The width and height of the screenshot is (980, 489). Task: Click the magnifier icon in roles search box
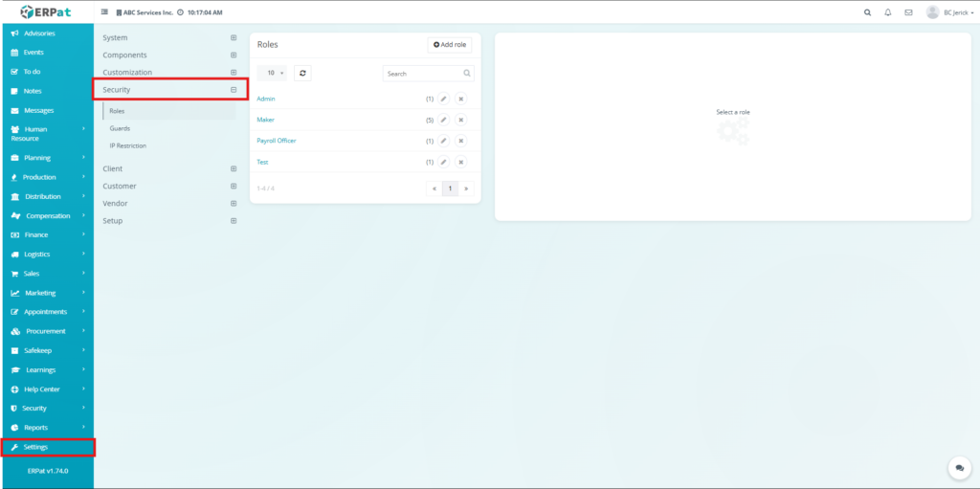(x=467, y=73)
